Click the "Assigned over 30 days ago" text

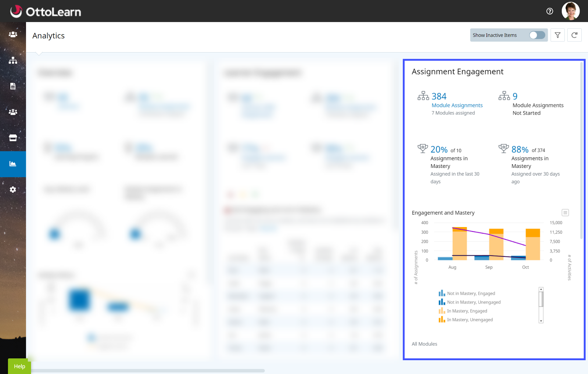click(535, 178)
